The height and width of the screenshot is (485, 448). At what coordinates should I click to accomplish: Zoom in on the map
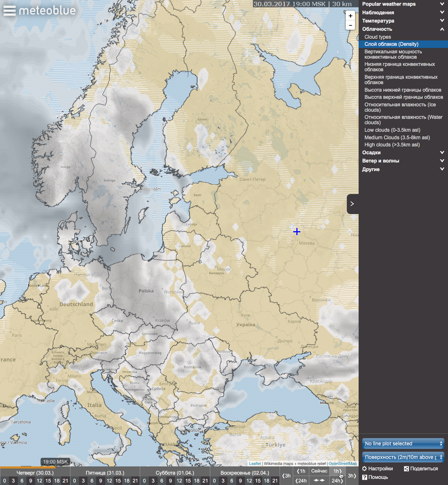[x=350, y=16]
